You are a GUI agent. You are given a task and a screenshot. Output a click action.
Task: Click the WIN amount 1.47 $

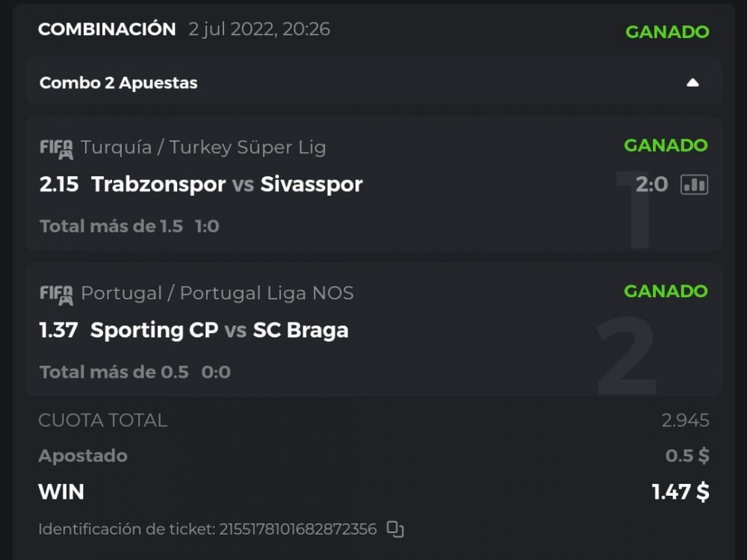pyautogui.click(x=680, y=492)
